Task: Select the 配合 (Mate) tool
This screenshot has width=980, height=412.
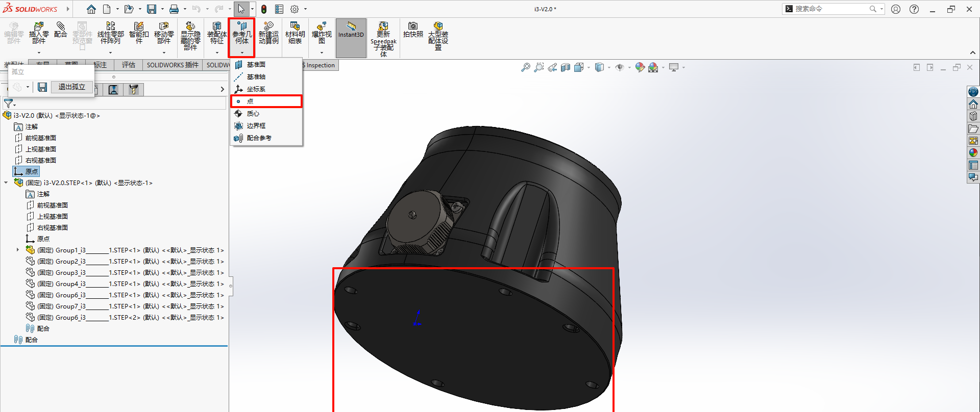Action: 61,30
